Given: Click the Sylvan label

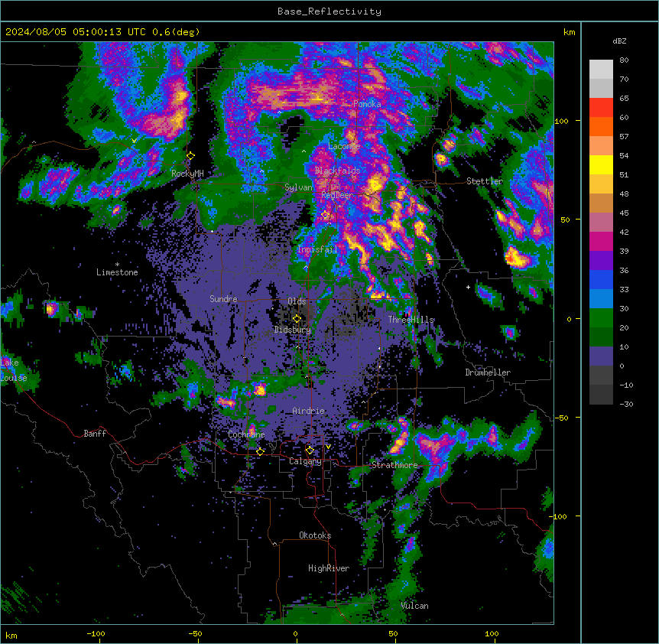Looking at the screenshot, I should tap(298, 187).
